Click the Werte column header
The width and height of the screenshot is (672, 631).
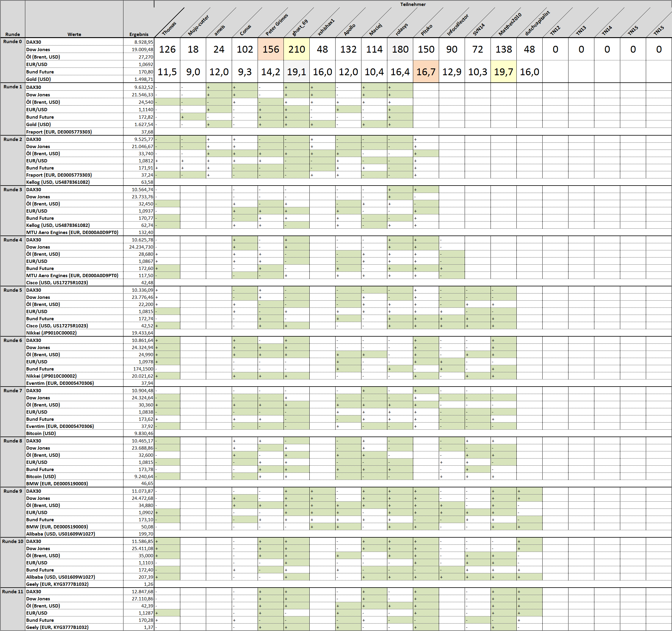[x=74, y=34]
